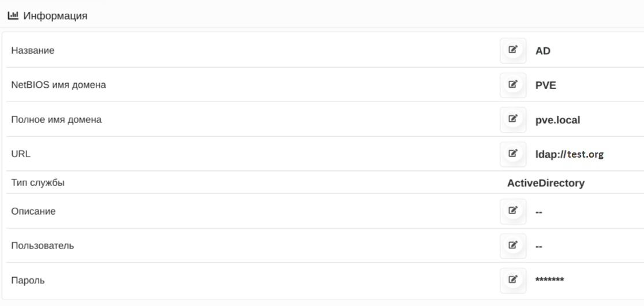Click the AD name value
The image size is (644, 306).
click(542, 50)
